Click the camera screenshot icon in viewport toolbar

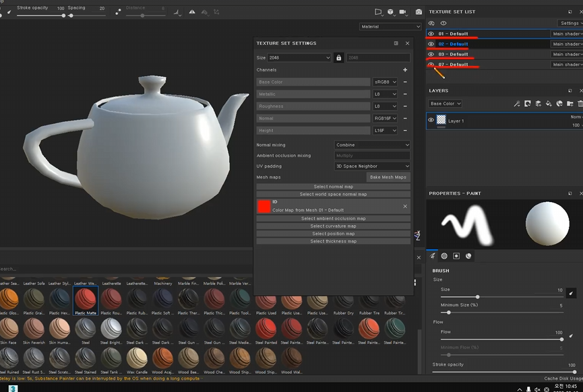(x=419, y=12)
